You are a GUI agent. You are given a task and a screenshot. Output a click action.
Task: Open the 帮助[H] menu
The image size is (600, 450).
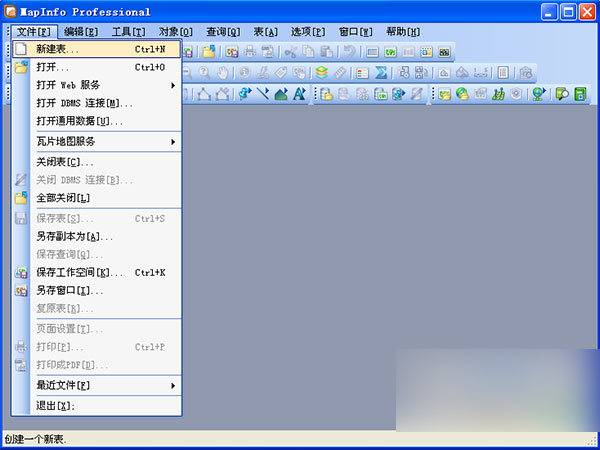pyautogui.click(x=403, y=31)
